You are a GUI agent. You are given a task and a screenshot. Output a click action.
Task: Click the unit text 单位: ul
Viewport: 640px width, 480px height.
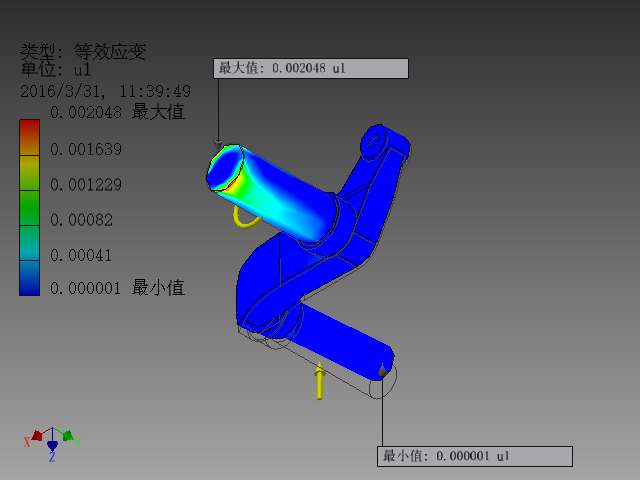[56, 69]
